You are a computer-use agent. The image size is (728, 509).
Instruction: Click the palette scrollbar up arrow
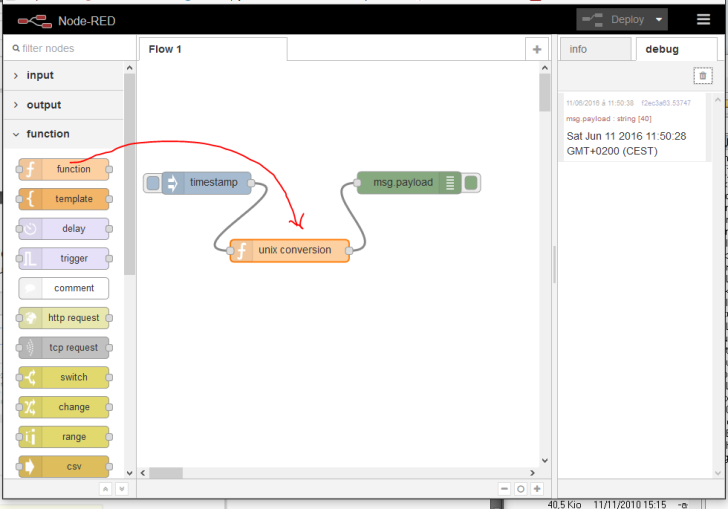pos(130,68)
